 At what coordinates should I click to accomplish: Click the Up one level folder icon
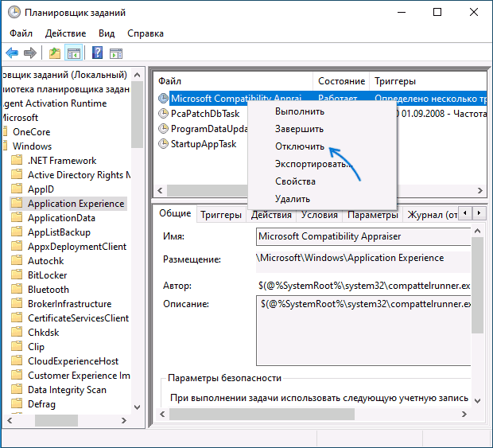55,53
